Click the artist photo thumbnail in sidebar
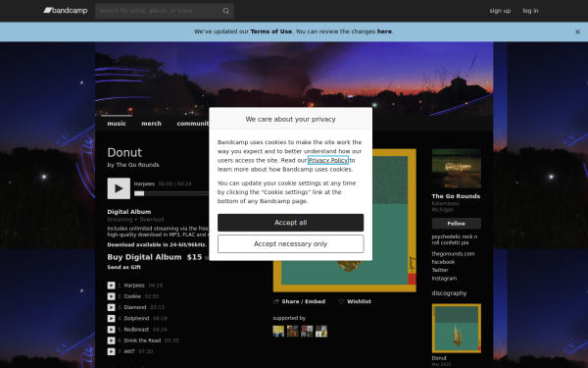 pyautogui.click(x=457, y=169)
